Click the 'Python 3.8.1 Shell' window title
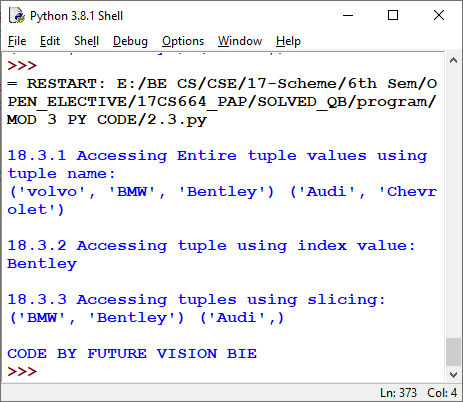The width and height of the screenshot is (463, 402). tap(76, 16)
